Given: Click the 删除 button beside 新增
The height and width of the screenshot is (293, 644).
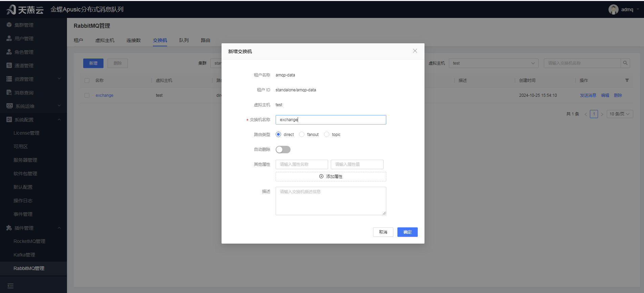Looking at the screenshot, I should click(118, 63).
